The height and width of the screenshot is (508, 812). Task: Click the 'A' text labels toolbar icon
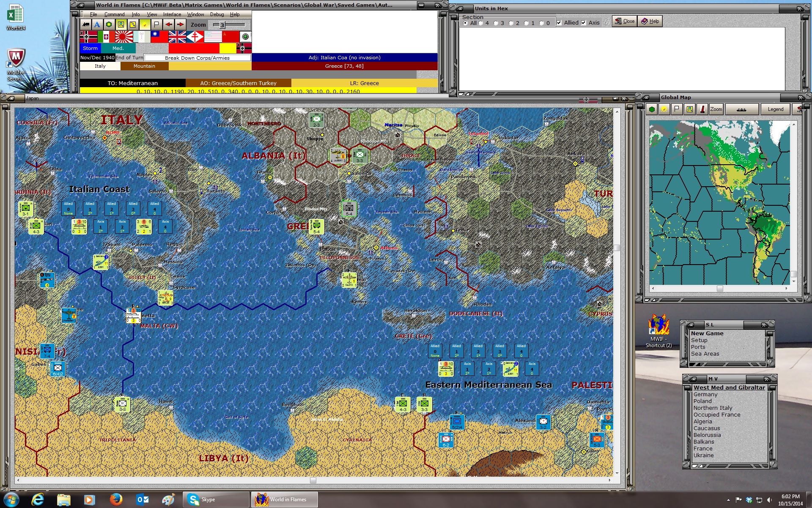pyautogui.click(x=98, y=25)
